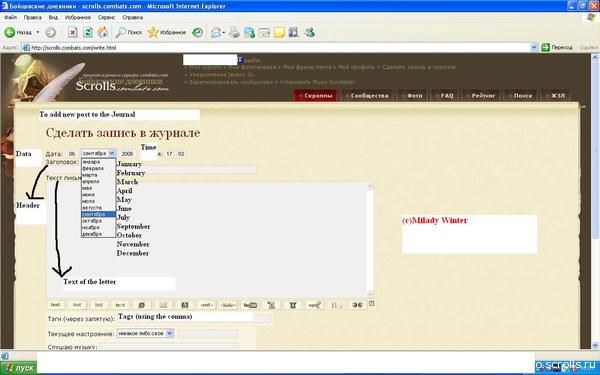The width and height of the screenshot is (600, 375).
Task: Open the Back button history dropdown arrow
Action: (x=38, y=33)
